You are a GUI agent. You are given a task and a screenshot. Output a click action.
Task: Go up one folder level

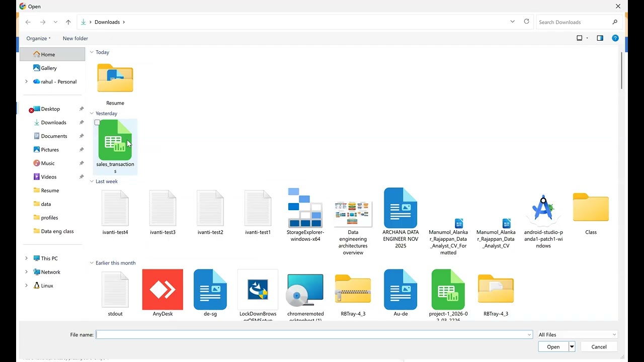[68, 22]
